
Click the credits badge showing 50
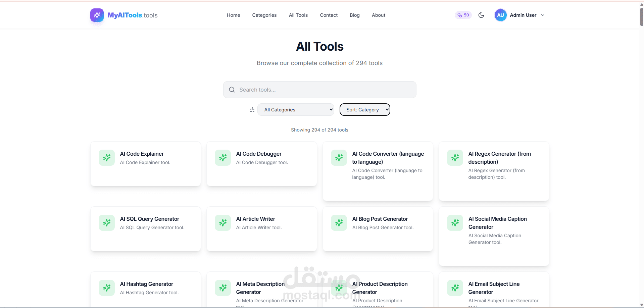(463, 15)
